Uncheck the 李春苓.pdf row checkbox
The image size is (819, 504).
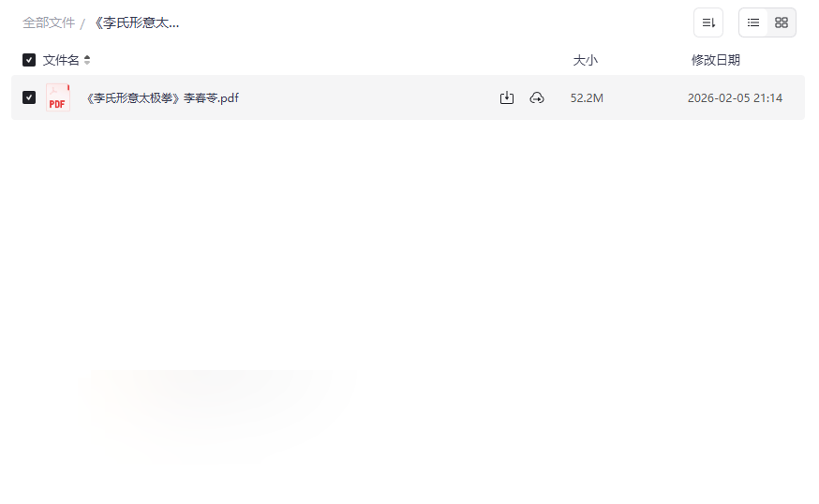coord(29,97)
